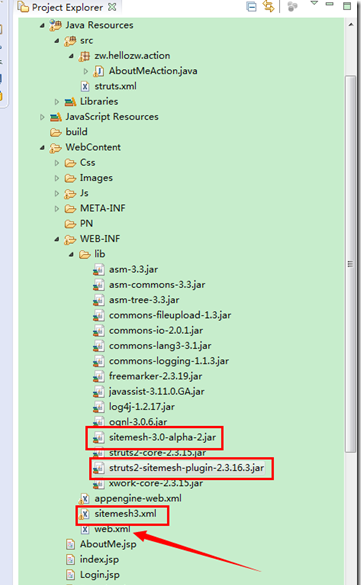Click the AboutMe.jsp file icon
Image resolution: width=361 pixels, height=585 pixels.
pos(70,545)
